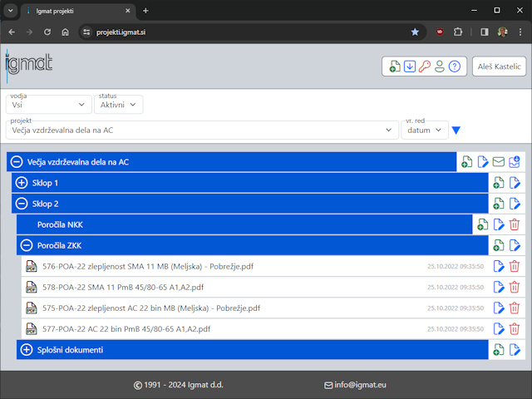
Task: Edit the 575-POA-22 zlepljenost AC 22 bin file
Action: (499, 308)
